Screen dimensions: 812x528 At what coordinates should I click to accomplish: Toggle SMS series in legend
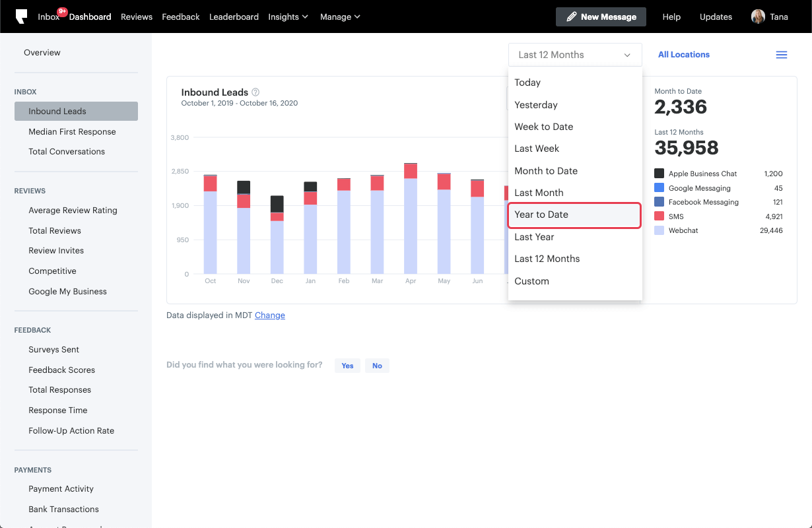pos(675,216)
